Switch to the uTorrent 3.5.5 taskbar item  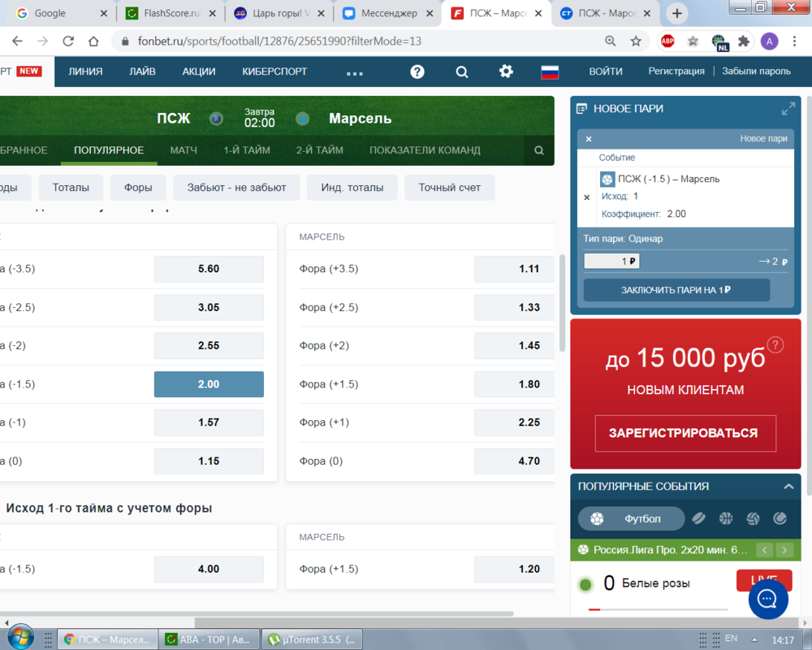coord(313,639)
